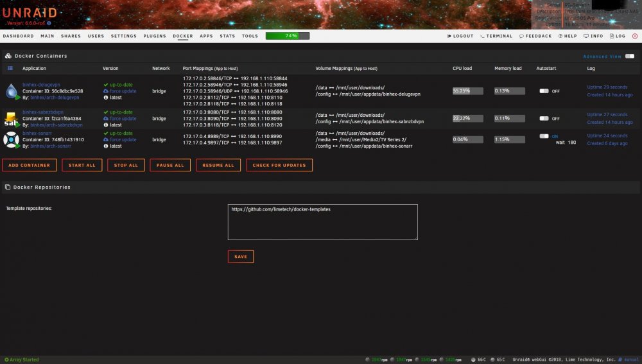
Task: Open the Settings tab
Action: coord(124,36)
